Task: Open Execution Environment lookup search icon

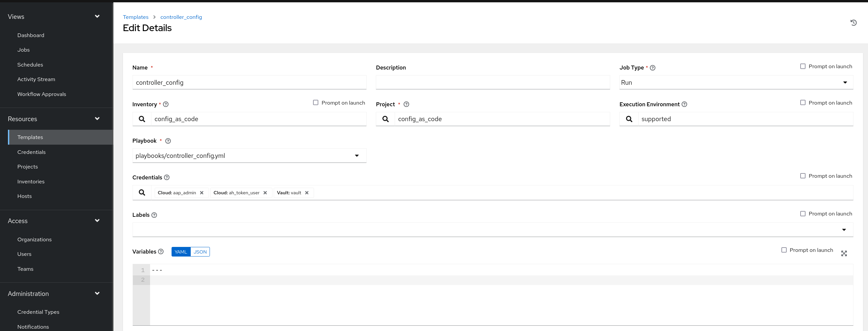Action: [629, 119]
